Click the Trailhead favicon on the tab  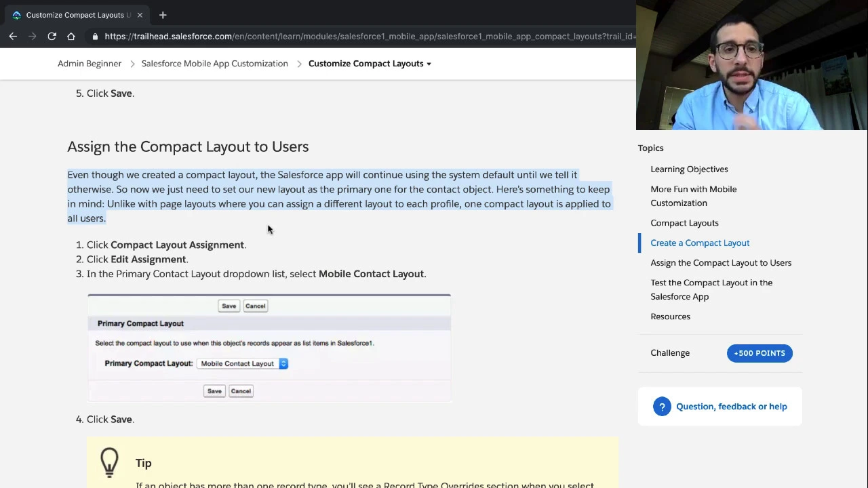click(16, 15)
